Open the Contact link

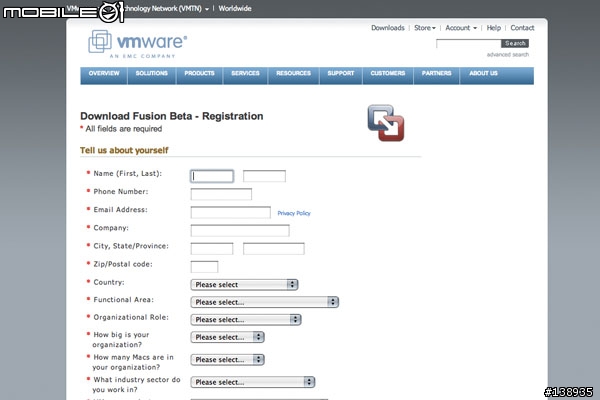(x=522, y=28)
